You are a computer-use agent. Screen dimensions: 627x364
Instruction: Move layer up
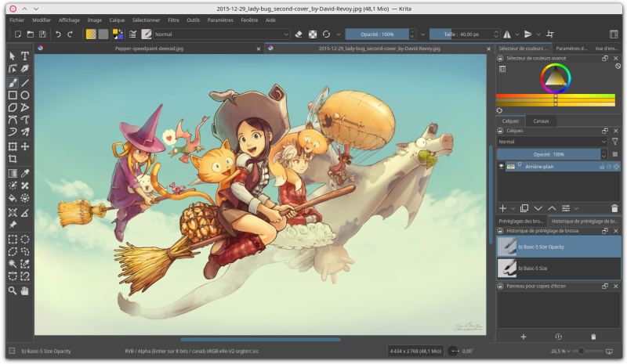(552, 208)
